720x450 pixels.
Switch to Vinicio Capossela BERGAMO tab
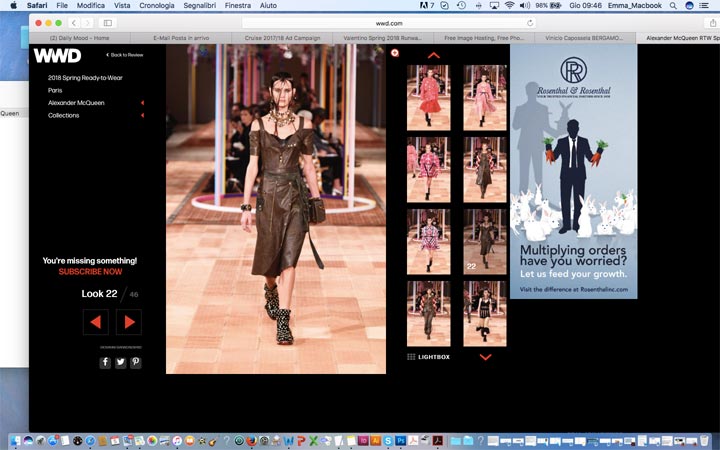pos(585,38)
